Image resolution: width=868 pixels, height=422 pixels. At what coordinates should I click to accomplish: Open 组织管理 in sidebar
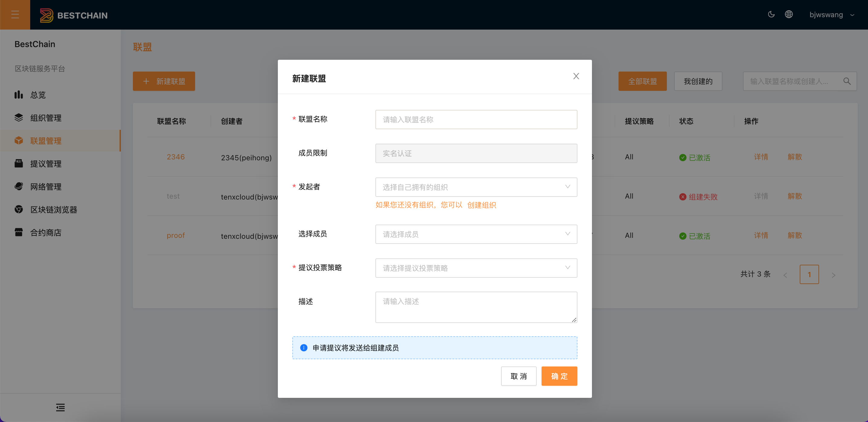tap(60, 117)
